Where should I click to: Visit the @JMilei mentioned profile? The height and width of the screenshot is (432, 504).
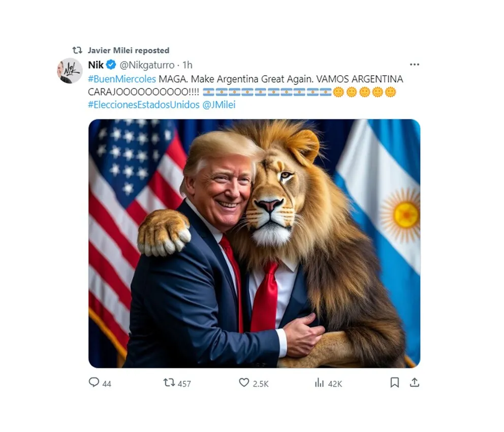pyautogui.click(x=219, y=105)
